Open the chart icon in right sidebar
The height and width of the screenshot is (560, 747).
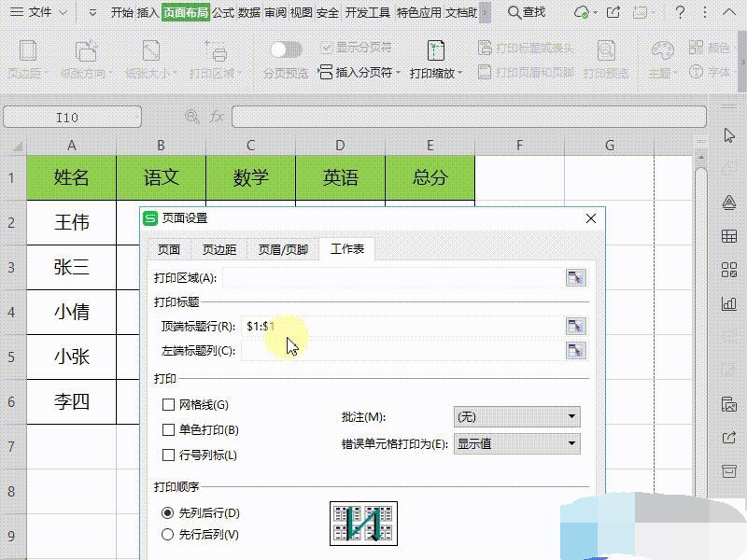tap(729, 302)
